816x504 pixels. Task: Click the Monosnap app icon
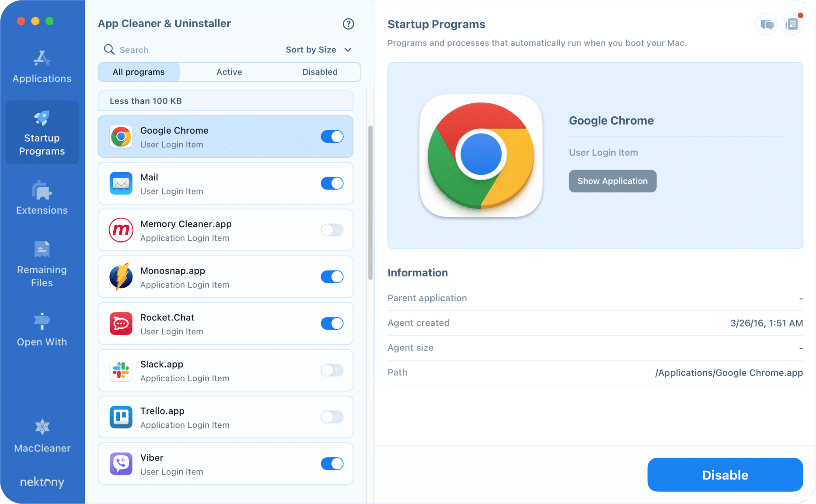pos(121,277)
